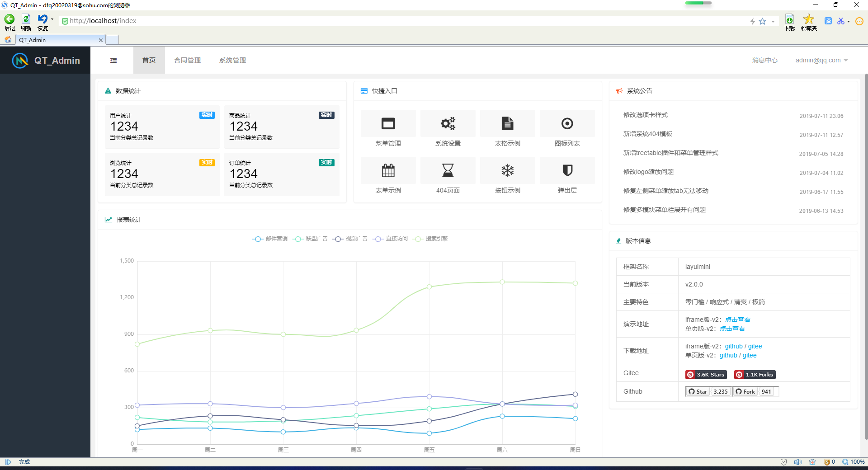Image resolution: width=868 pixels, height=470 pixels.
Task: Click the Gitee 1.1K Forks badge
Action: point(755,375)
